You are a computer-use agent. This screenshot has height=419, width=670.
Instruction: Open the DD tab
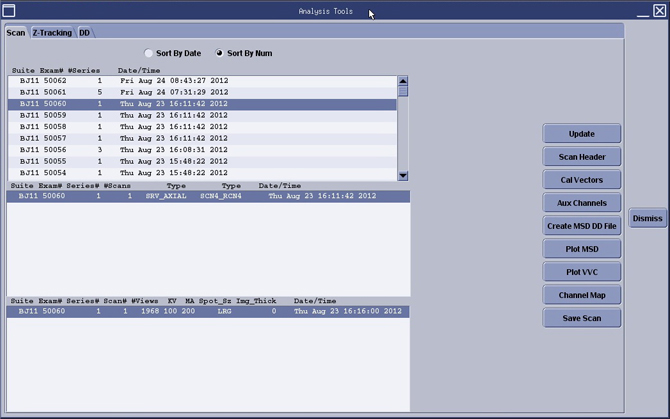(84, 32)
